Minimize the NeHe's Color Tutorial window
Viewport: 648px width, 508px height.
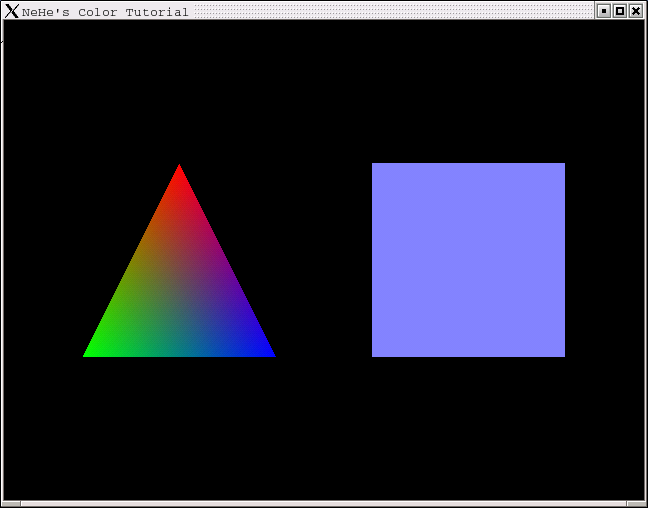(604, 11)
